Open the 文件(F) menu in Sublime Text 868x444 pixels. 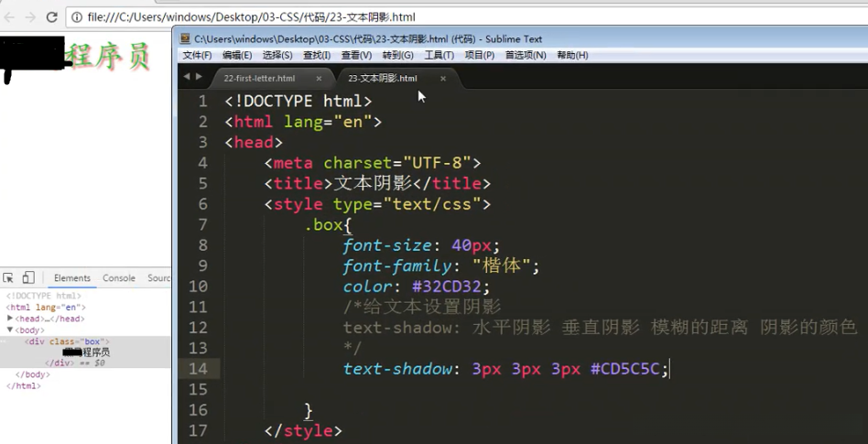[197, 55]
